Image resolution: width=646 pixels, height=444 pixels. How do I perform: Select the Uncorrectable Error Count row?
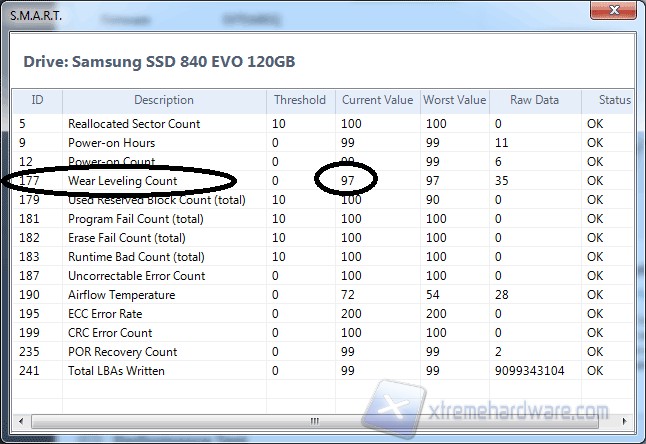point(136,276)
